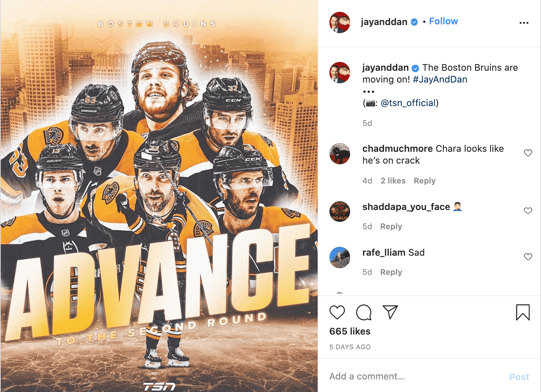541x392 pixels.
Task: Like the post with the heart icon
Action: (337, 312)
